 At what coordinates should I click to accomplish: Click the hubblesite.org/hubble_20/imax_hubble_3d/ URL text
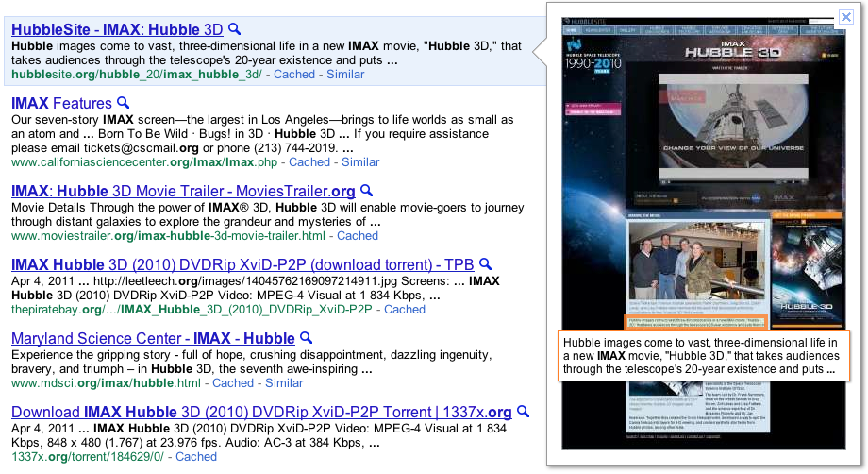(x=136, y=75)
